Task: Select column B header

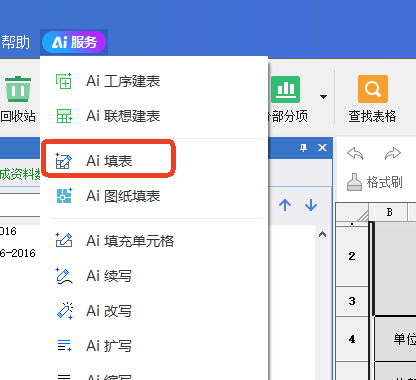Action: coord(389,212)
